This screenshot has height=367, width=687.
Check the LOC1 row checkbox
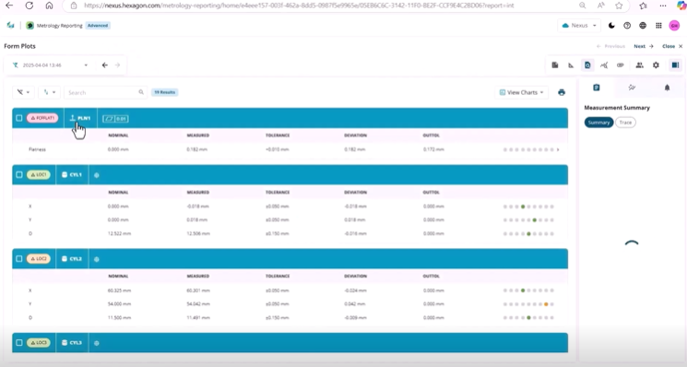pos(19,175)
